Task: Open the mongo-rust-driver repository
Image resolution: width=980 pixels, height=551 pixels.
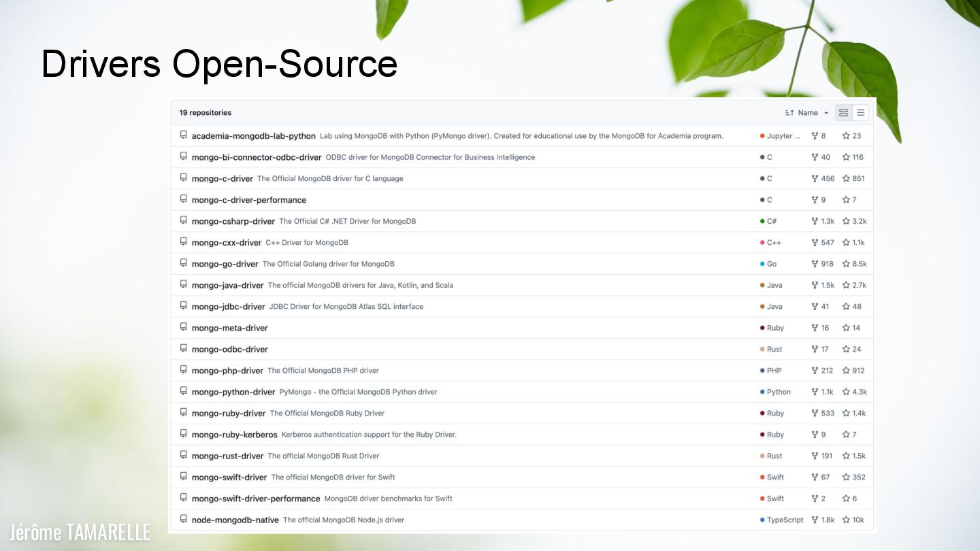Action: [x=228, y=456]
